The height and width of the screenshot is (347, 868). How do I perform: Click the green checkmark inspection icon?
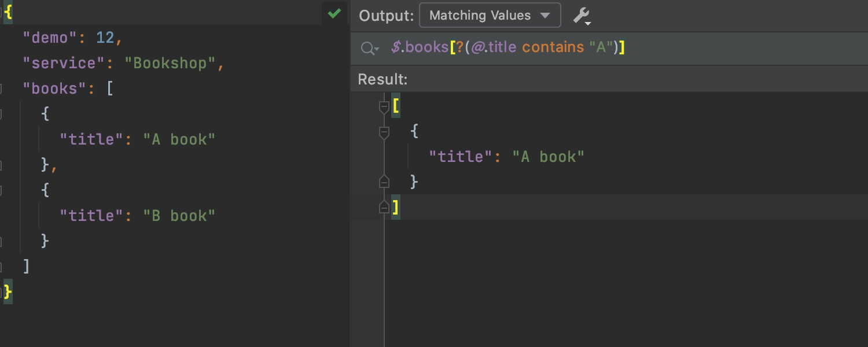[334, 13]
